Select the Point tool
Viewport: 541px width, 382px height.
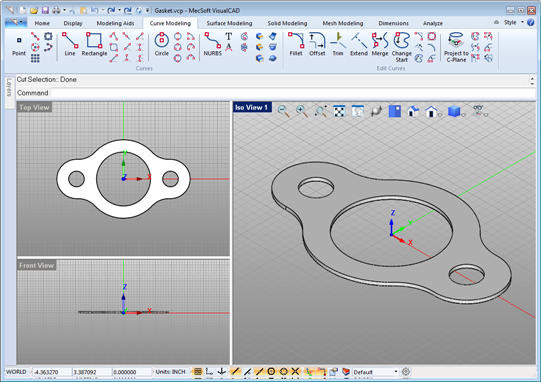19,45
